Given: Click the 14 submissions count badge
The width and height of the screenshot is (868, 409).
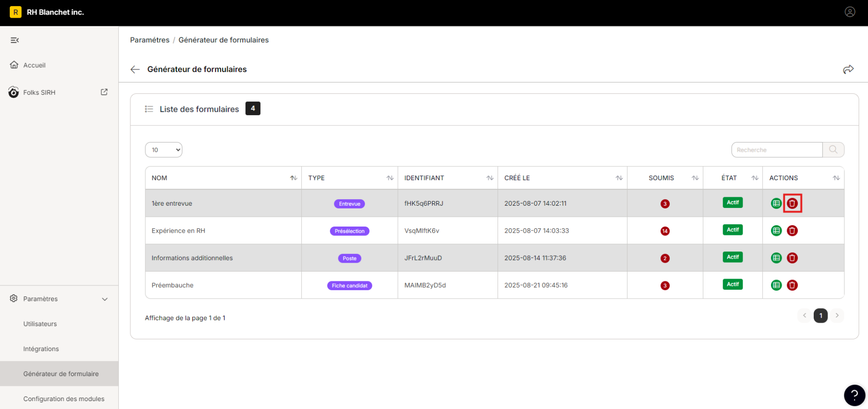Looking at the screenshot, I should 665,231.
